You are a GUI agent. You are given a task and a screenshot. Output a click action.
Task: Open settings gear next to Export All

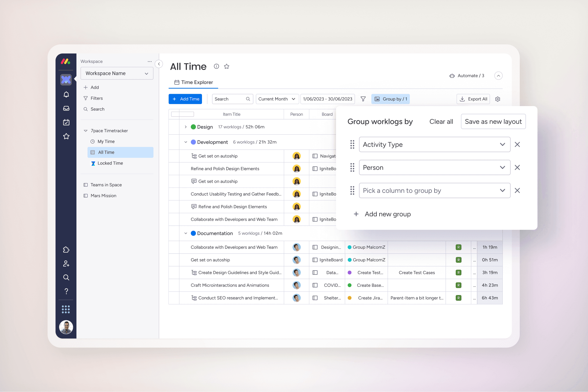click(497, 99)
